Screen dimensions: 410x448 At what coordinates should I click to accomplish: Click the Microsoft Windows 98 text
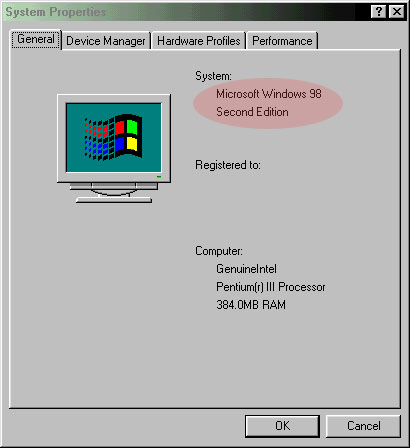269,94
